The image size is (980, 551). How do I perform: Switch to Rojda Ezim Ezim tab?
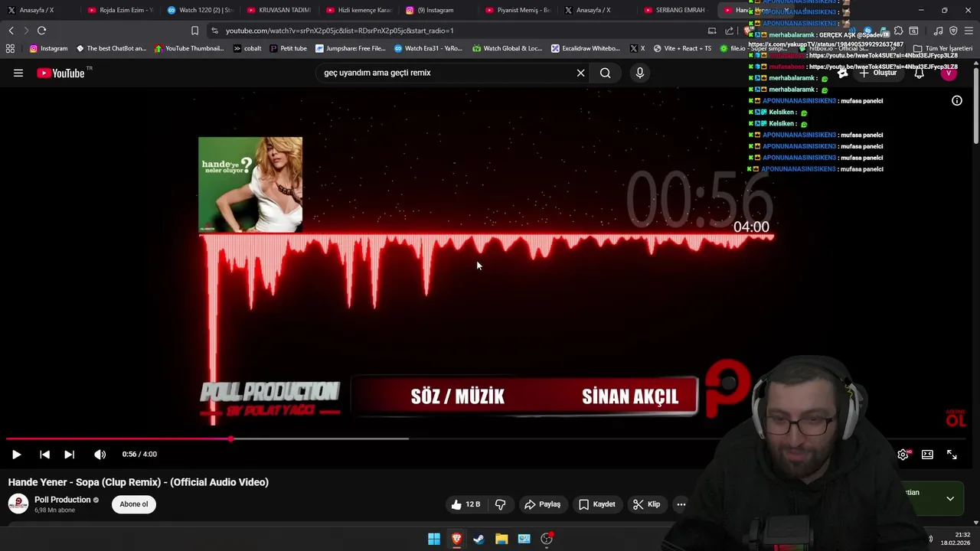119,10
